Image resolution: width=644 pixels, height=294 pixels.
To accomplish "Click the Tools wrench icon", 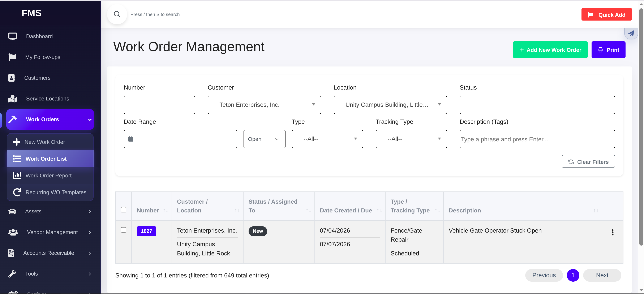I will [x=12, y=274].
